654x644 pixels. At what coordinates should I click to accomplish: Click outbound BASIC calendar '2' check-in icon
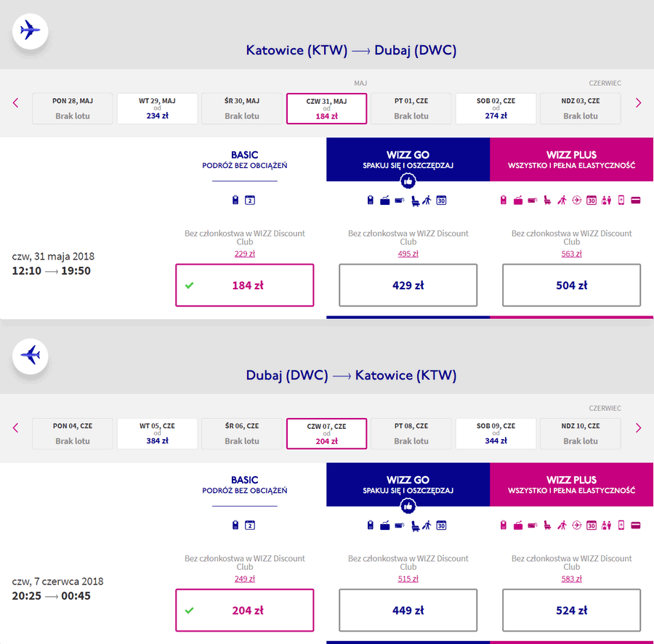point(250,200)
